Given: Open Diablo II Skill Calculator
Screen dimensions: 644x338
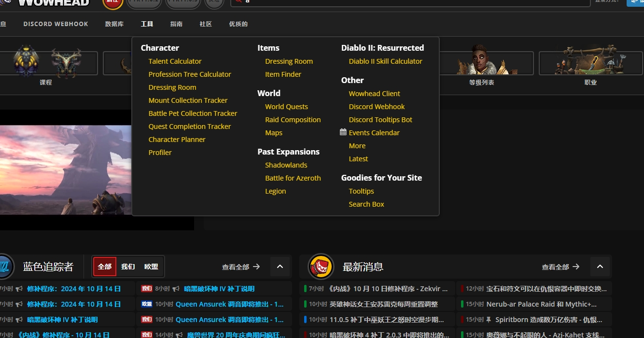Looking at the screenshot, I should [x=386, y=61].
